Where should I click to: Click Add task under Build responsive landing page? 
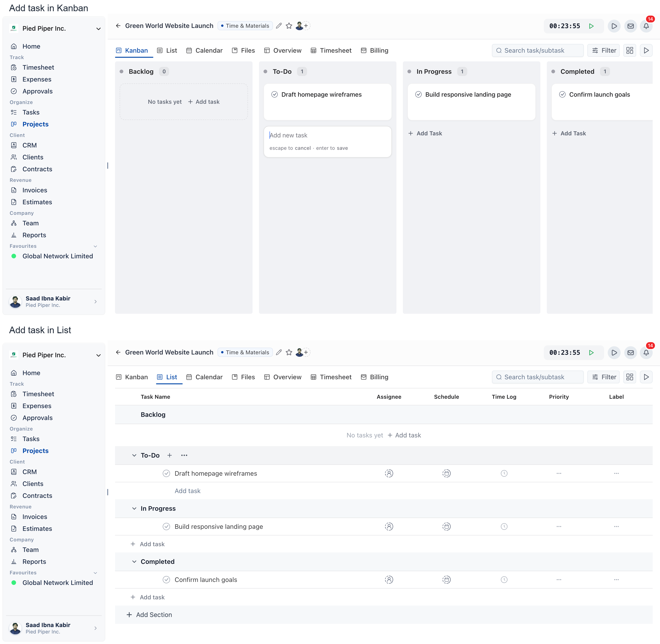click(148, 544)
